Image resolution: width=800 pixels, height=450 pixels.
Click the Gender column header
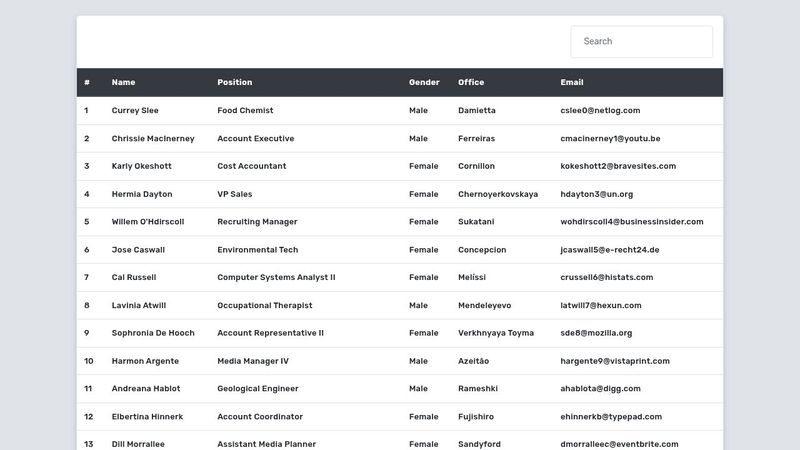[424, 82]
